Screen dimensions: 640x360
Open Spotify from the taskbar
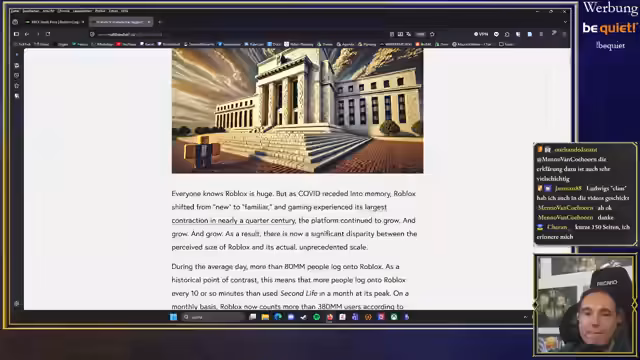pos(316,317)
